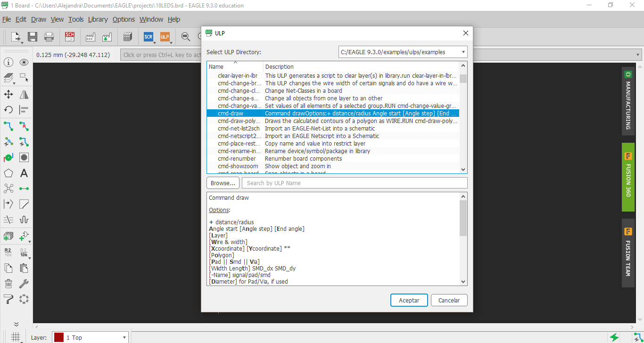Select the Polygon tool
The image size is (644, 343).
tap(8, 172)
